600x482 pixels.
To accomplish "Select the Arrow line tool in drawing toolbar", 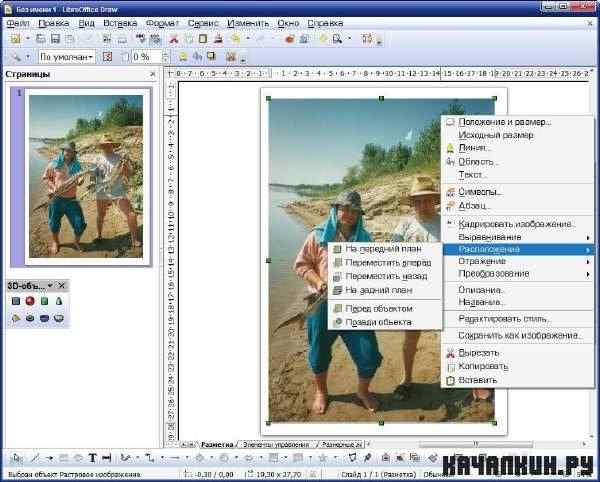I will [x=49, y=458].
